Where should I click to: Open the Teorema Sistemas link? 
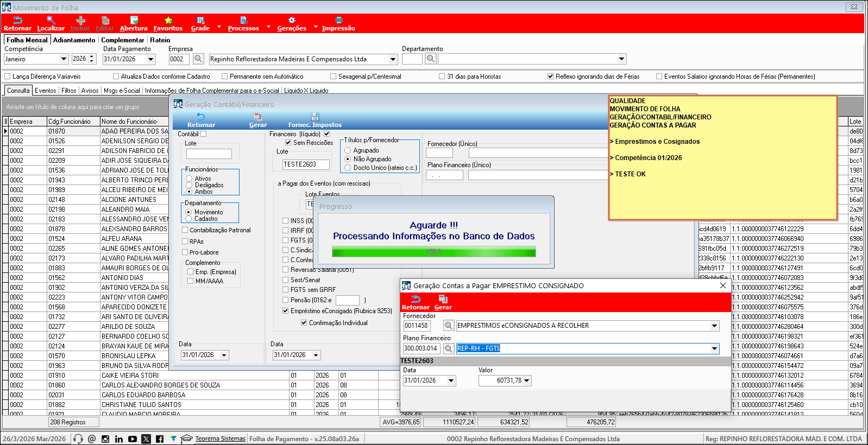click(220, 438)
